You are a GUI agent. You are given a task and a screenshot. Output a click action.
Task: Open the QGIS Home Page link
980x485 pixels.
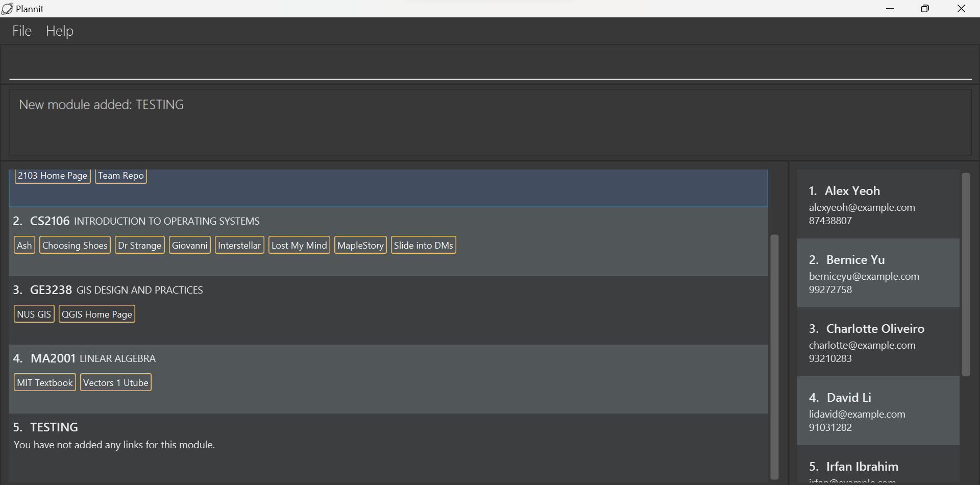(x=97, y=314)
